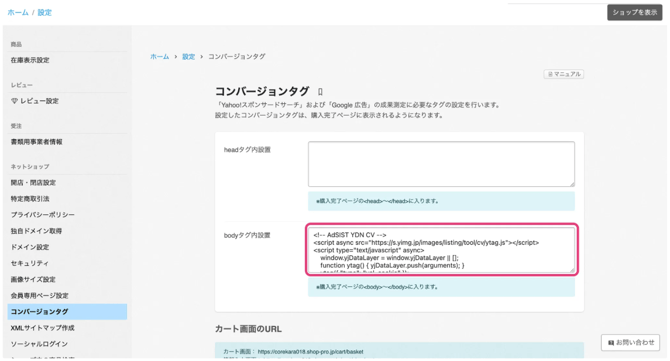Open XMLサイトマップ作成 in sidebar
The image size is (670, 361).
click(43, 328)
